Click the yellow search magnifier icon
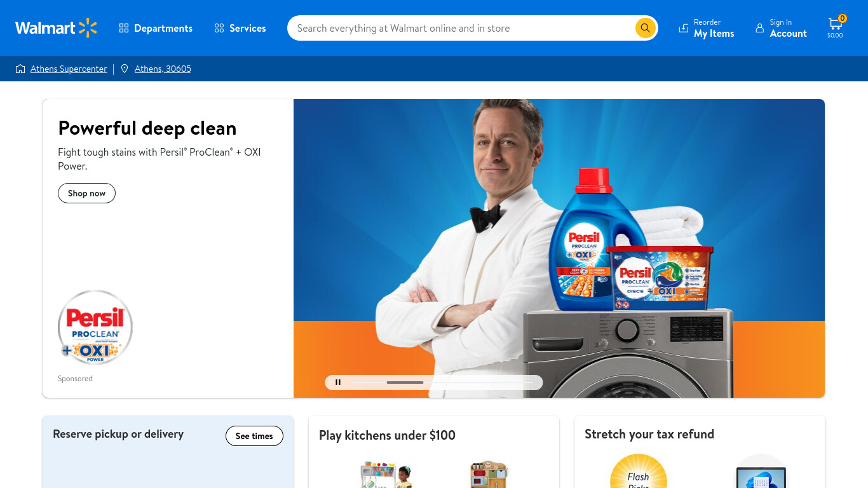 pyautogui.click(x=645, y=28)
